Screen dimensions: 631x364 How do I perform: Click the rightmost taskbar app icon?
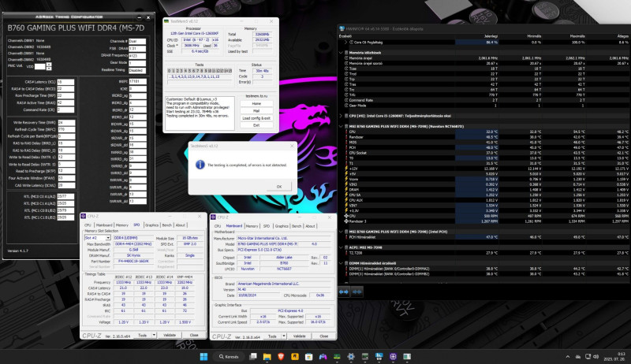tap(407, 356)
